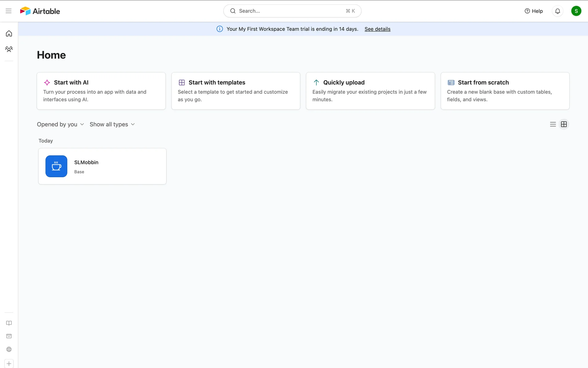This screenshot has width=588, height=368.
Task: Expand the Opened by you dropdown
Action: 60,124
